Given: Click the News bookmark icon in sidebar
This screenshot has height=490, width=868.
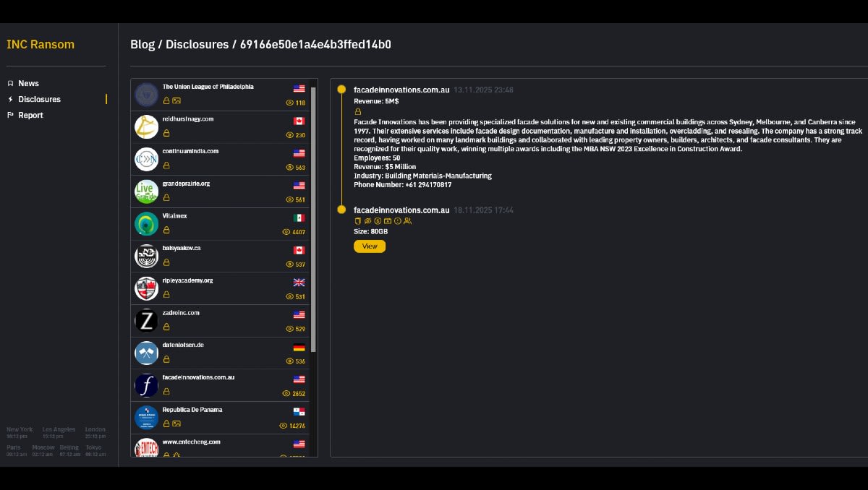Looking at the screenshot, I should tap(10, 83).
